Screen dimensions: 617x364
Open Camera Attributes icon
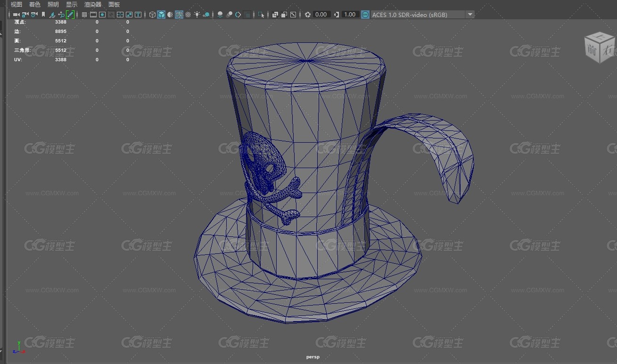34,15
